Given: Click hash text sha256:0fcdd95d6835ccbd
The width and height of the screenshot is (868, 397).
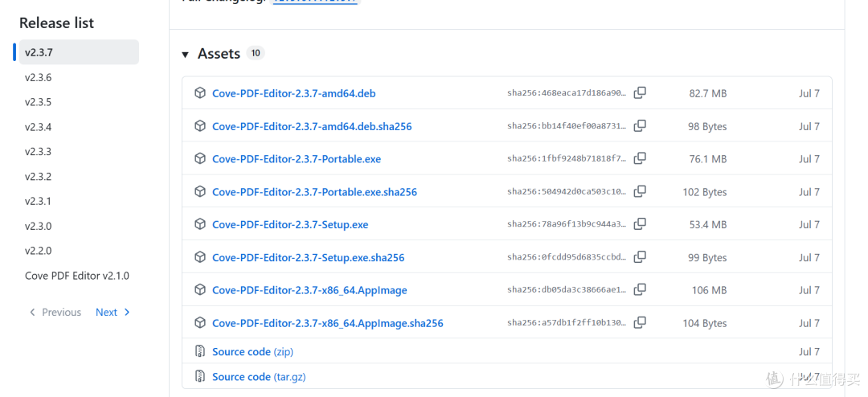Looking at the screenshot, I should pos(567,257).
